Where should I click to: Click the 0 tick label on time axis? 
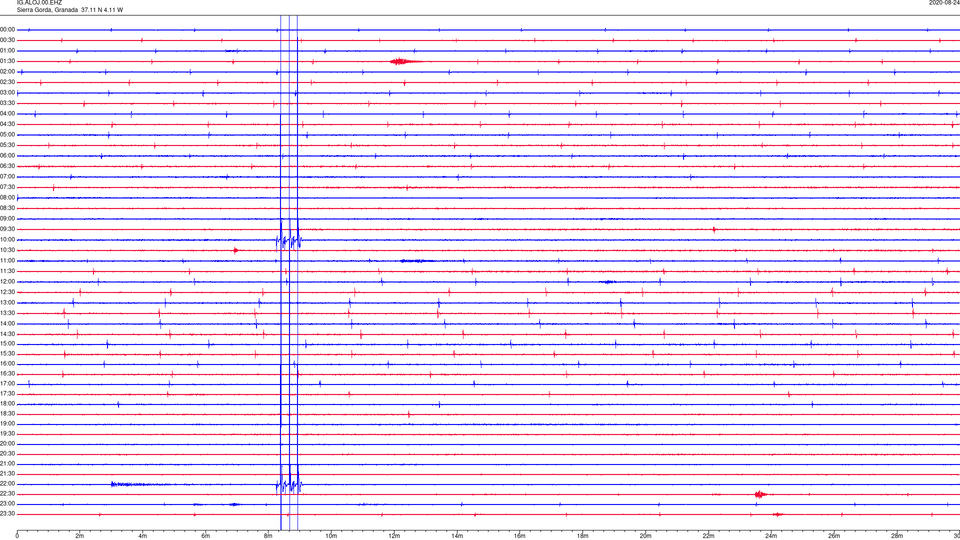coord(17,536)
